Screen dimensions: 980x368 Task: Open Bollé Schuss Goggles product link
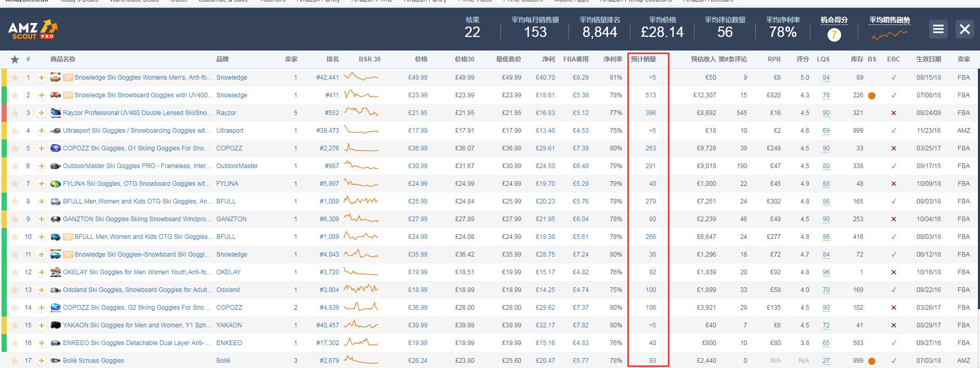(x=94, y=361)
